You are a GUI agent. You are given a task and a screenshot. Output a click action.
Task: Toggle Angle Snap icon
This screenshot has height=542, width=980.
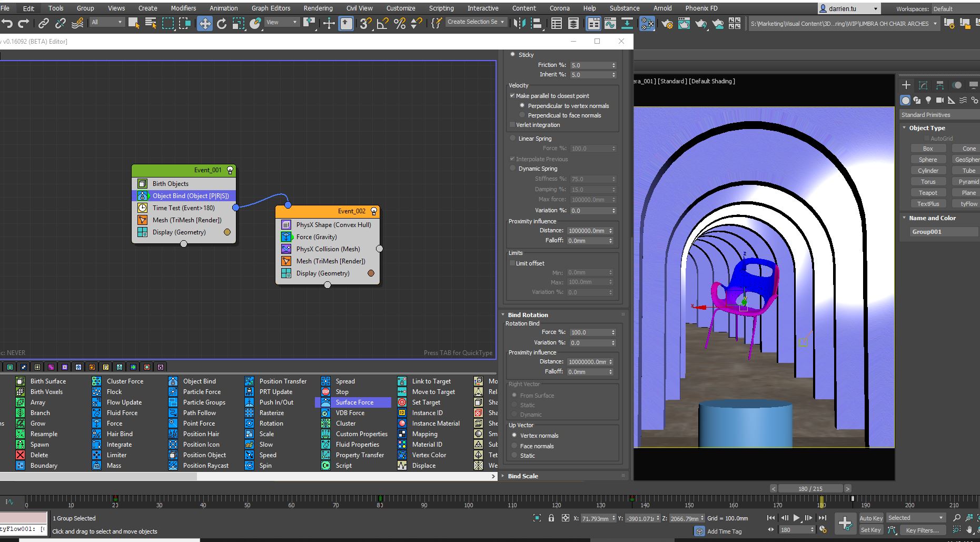click(x=383, y=23)
